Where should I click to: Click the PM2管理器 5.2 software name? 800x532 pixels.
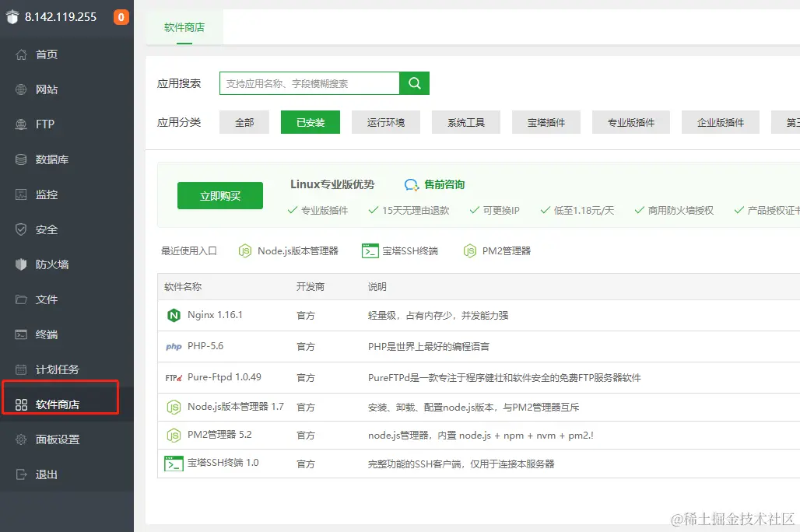(219, 435)
